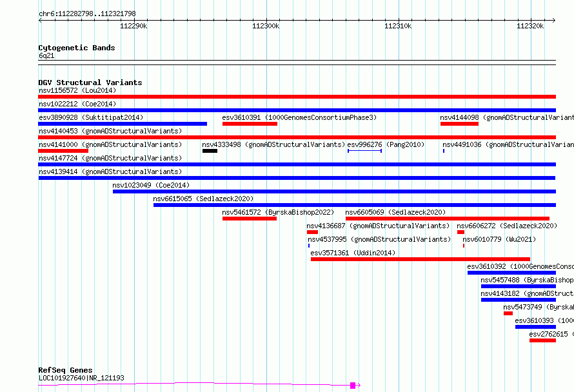Open the esv996276 (Pang2010) label text
574x392 pixels.
tap(386, 144)
